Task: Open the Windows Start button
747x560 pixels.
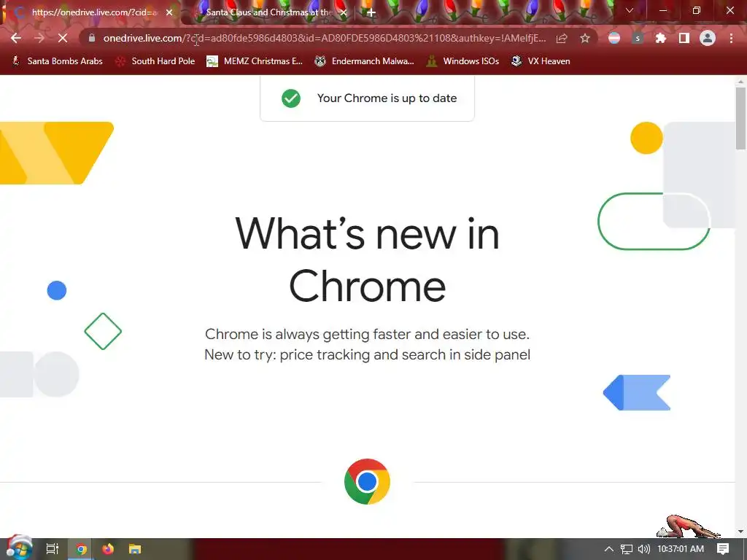Action: [x=19, y=548]
